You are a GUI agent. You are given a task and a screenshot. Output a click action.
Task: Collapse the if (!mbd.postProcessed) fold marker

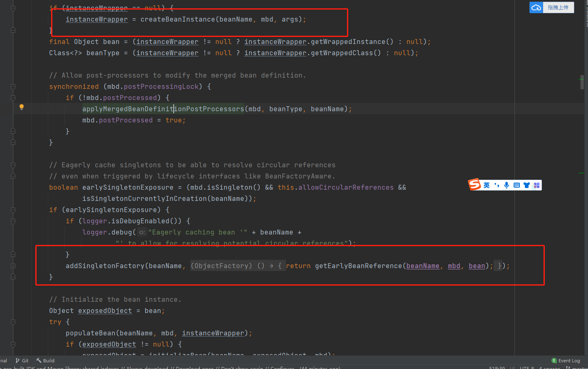(x=13, y=98)
